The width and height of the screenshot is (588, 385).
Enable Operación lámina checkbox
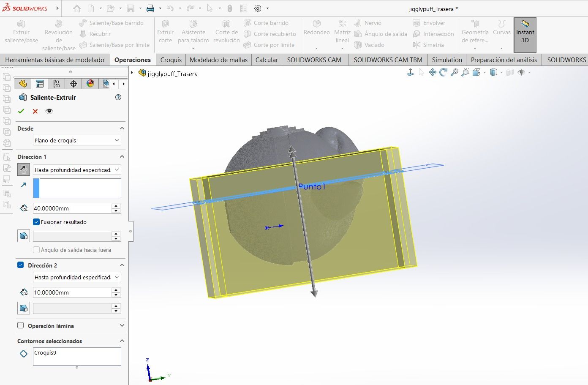20,325
